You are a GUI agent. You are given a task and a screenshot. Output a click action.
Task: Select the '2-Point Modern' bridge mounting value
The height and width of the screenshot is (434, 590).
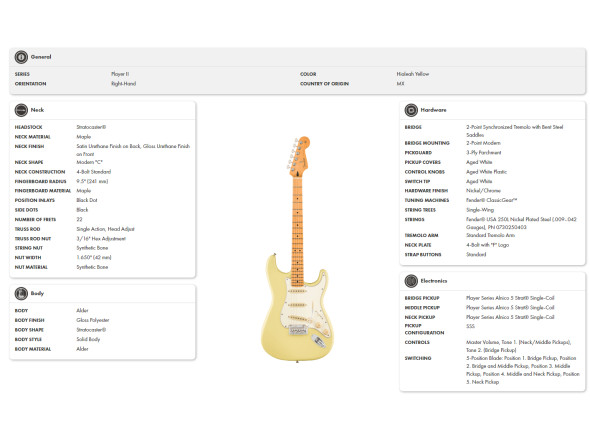click(484, 143)
